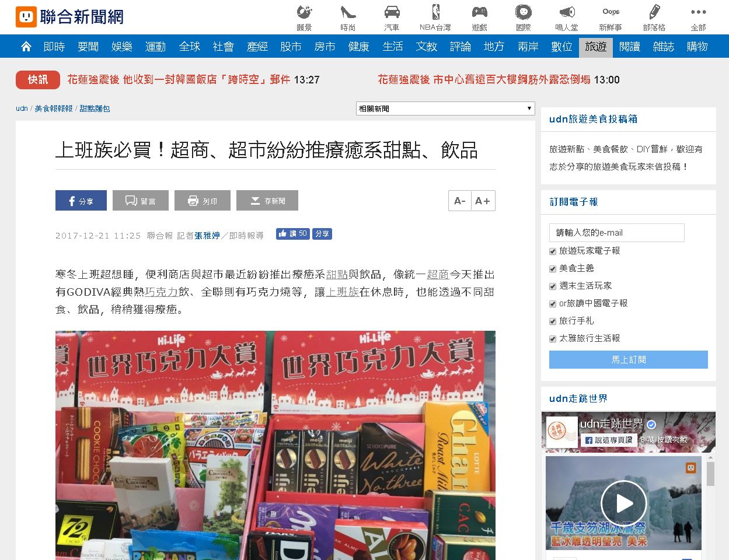Play the 千歲支笏湖冰濤祭 video

(623, 503)
